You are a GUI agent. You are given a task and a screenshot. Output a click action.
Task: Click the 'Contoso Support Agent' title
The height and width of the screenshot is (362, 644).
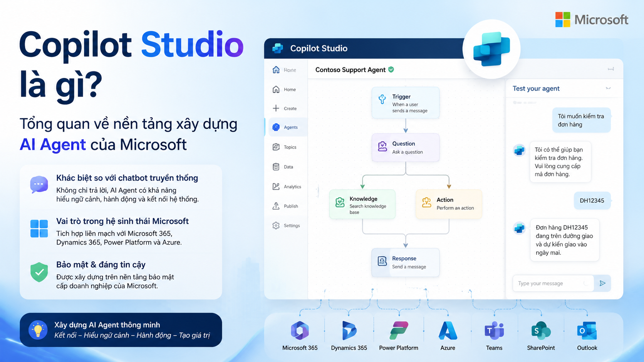click(350, 70)
